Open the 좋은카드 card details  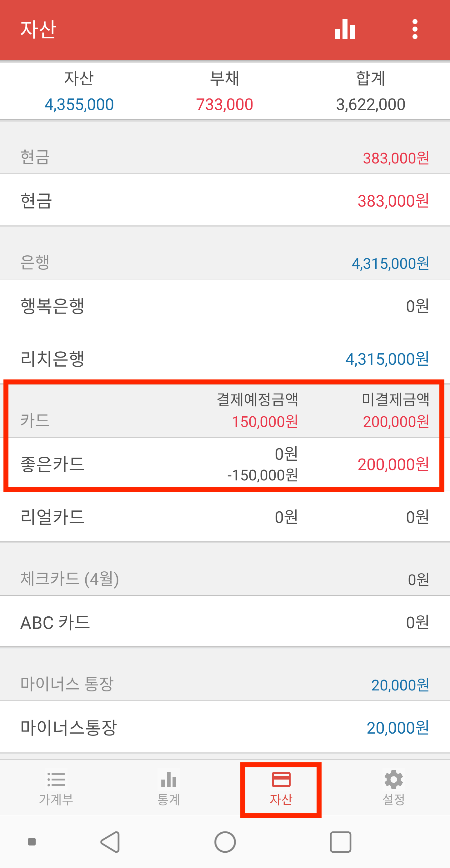click(x=225, y=464)
